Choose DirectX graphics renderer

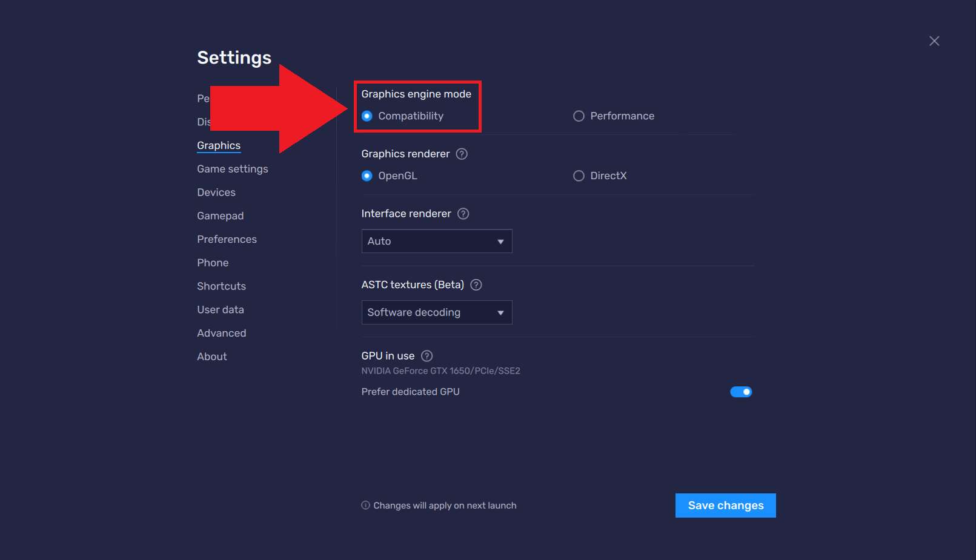(x=579, y=176)
